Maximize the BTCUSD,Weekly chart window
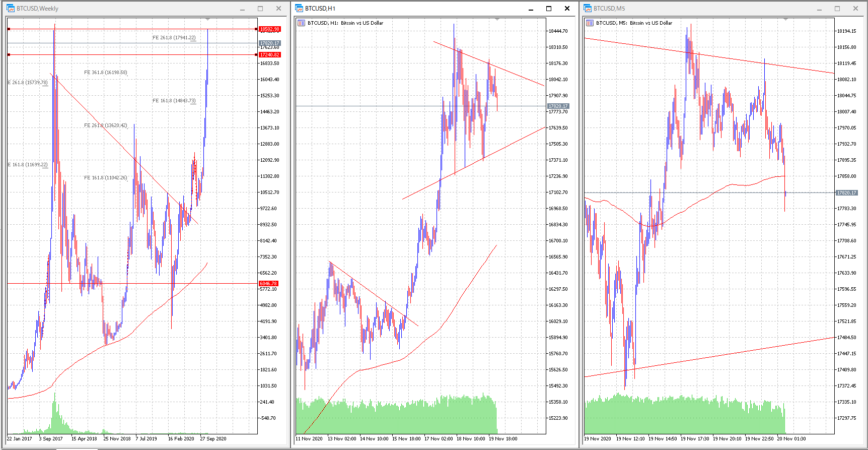Viewport: 868px width, 450px height. pyautogui.click(x=260, y=9)
